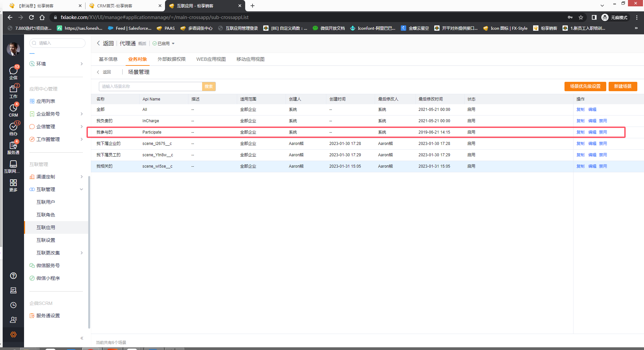Click the orange settings gear icon
This screenshot has width=644, height=350.
tap(13, 334)
